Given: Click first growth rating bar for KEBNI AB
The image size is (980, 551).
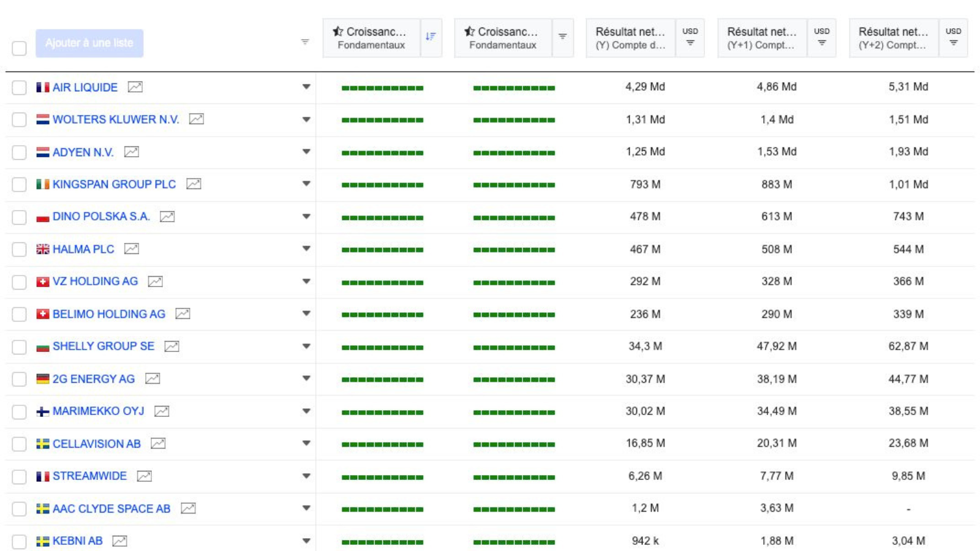Looking at the screenshot, I should click(x=382, y=542).
